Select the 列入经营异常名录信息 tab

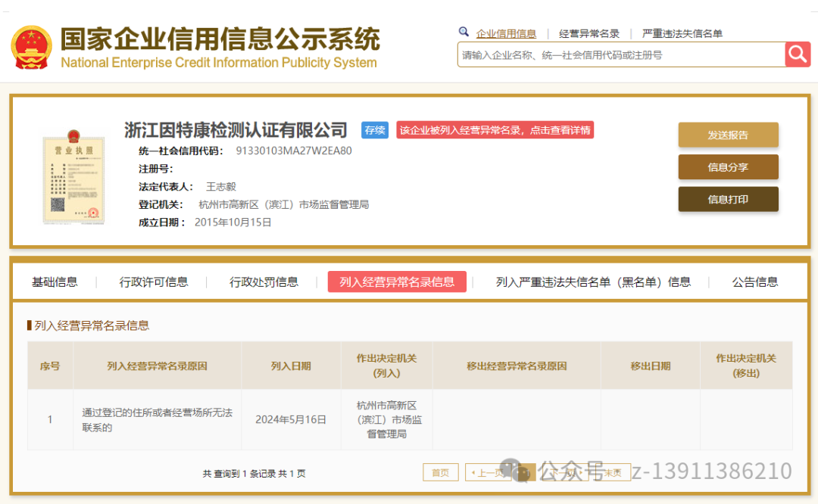tap(397, 281)
